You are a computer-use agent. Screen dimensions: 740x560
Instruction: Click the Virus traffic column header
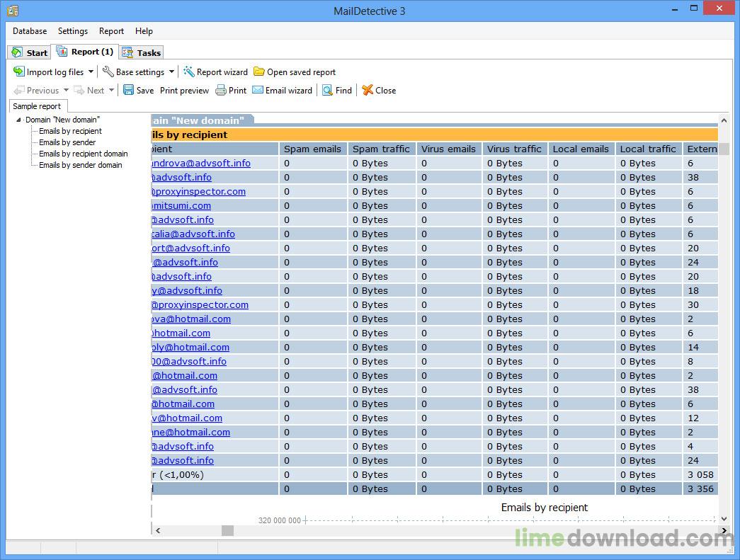pos(514,149)
